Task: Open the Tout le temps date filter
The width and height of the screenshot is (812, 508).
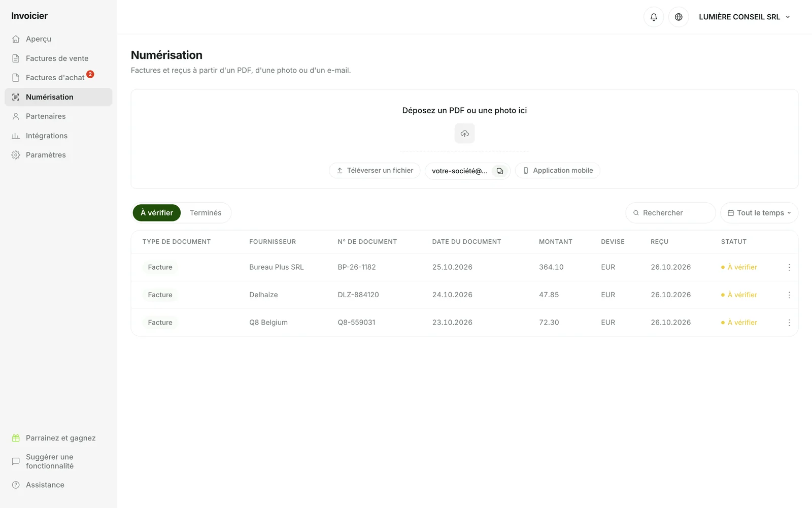Action: (759, 213)
